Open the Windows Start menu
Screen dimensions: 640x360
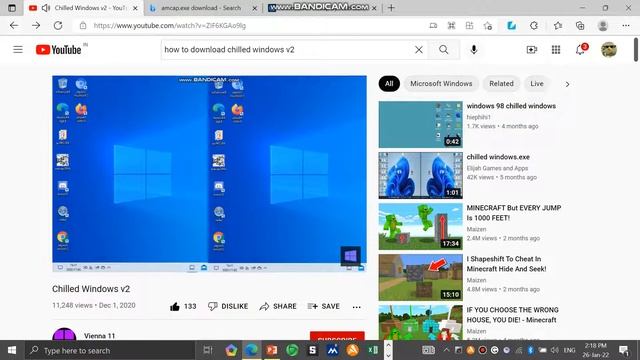point(12,350)
